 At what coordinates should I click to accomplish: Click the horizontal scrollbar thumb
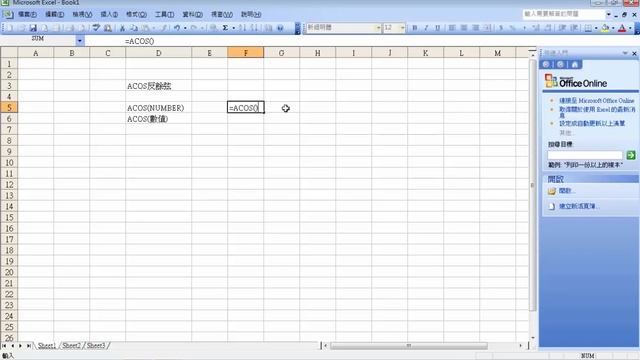(409, 346)
